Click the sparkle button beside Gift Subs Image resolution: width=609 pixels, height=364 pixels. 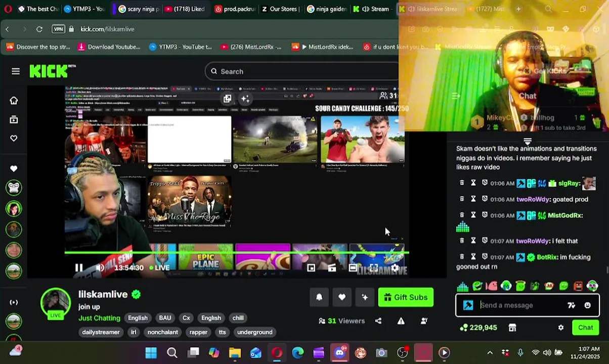point(365,297)
